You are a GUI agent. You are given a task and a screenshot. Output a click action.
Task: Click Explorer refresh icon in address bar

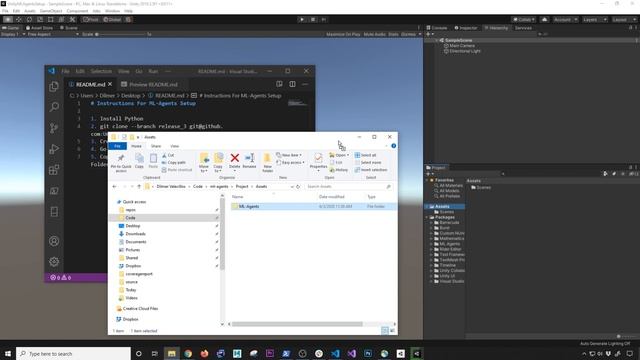(298, 187)
